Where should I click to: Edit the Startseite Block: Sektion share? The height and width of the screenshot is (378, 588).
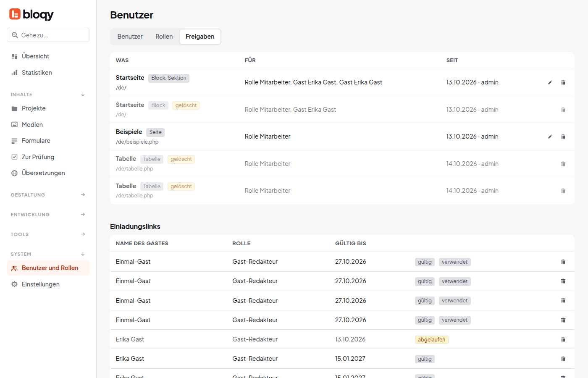point(550,82)
